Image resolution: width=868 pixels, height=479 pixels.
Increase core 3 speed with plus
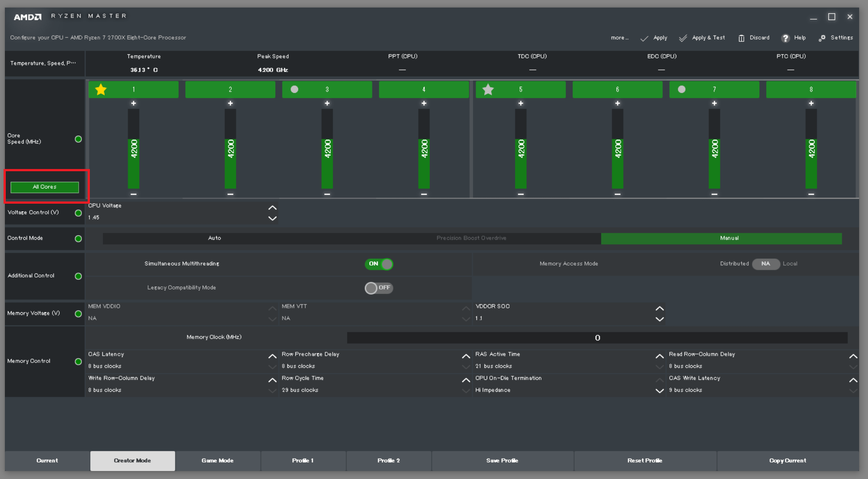coord(327,103)
